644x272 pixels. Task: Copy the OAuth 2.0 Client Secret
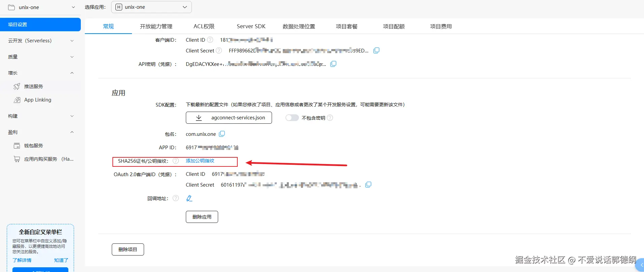[x=368, y=185]
